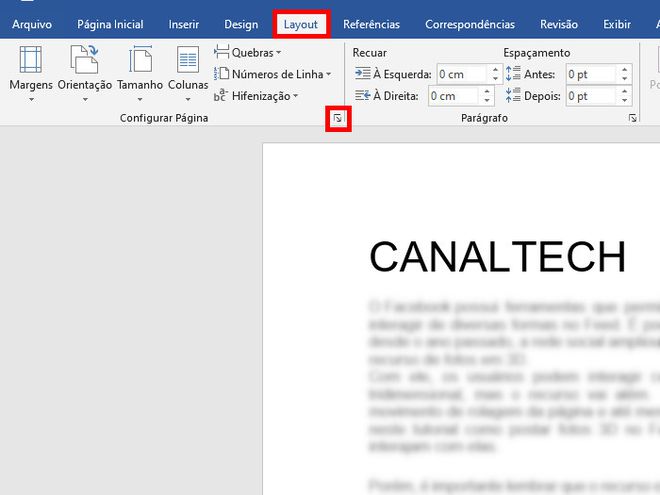This screenshot has height=495, width=660.
Task: Click the Configurar Página group label
Action: click(x=164, y=118)
